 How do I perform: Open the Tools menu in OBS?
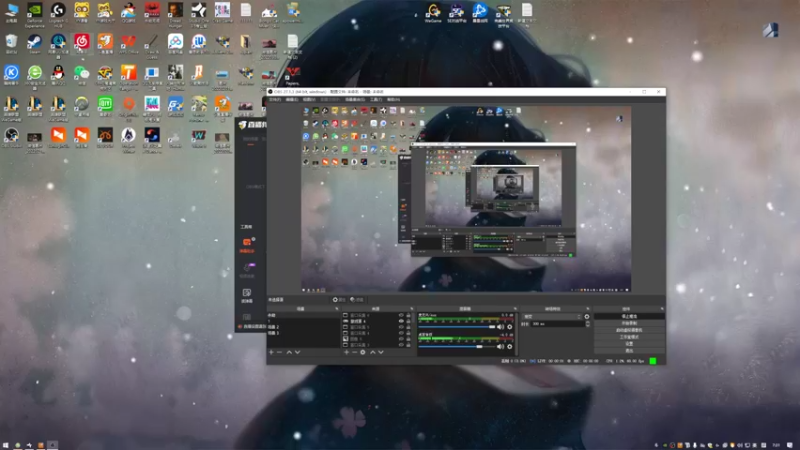coord(376,99)
